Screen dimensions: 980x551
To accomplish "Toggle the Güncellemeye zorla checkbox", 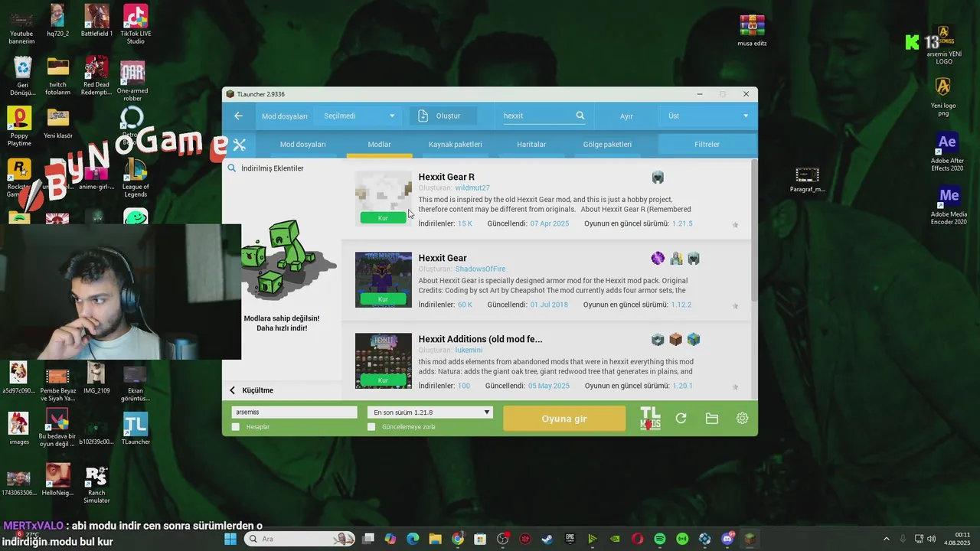I will [x=371, y=427].
